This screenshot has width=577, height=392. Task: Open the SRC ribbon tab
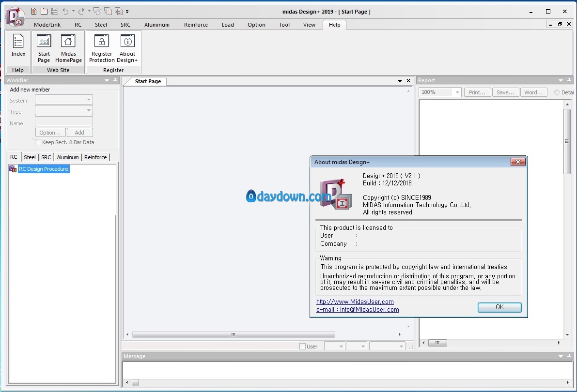tap(125, 25)
